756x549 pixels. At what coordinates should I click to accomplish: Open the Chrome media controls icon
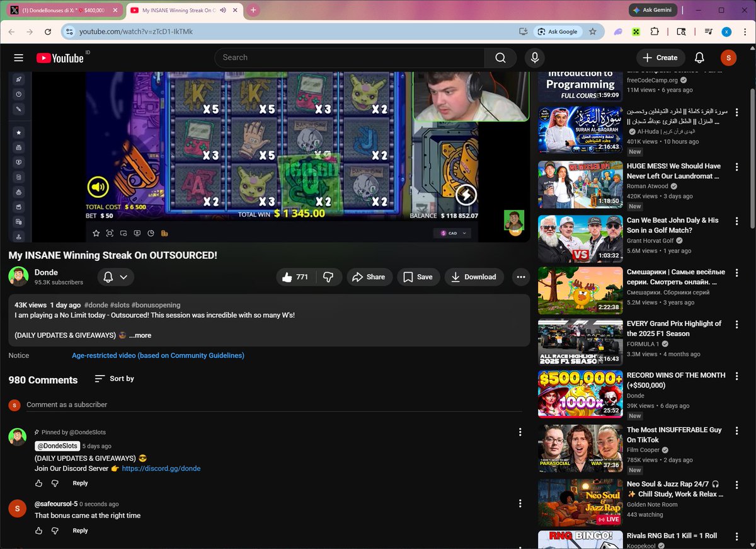click(709, 32)
